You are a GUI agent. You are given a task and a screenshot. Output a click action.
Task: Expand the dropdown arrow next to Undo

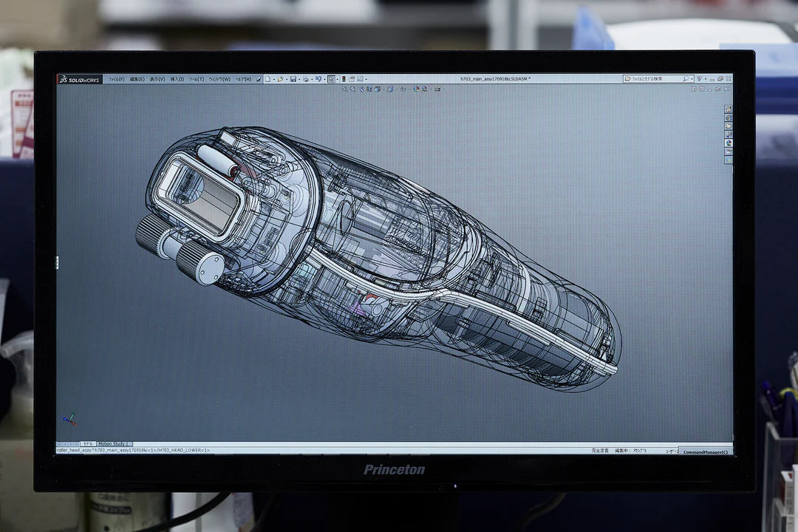pyautogui.click(x=324, y=79)
